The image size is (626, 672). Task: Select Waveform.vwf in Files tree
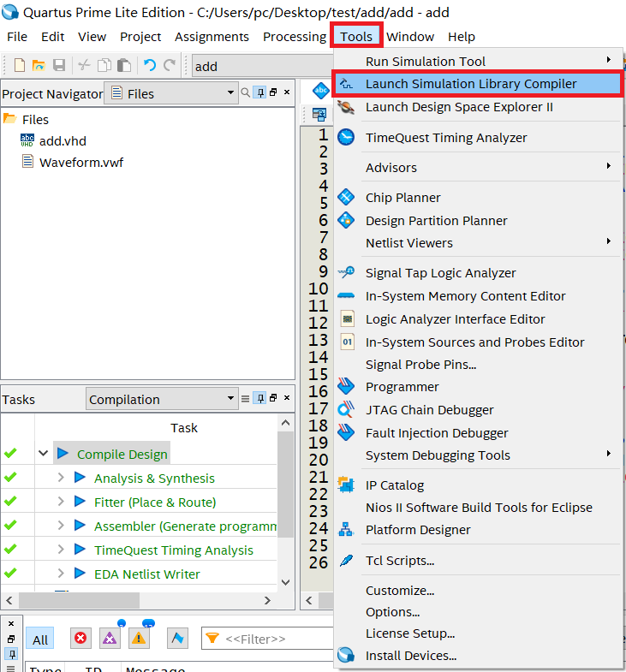[81, 163]
